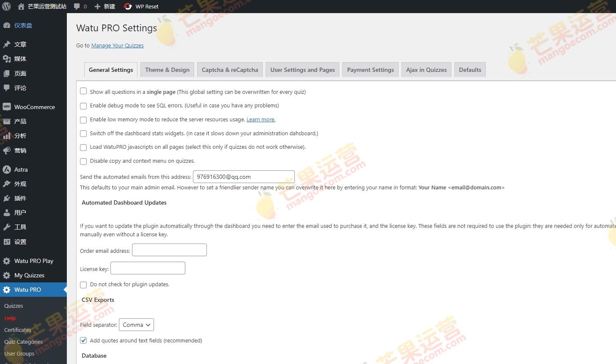Click the 设置 settings icon
Screen dimensions: 616x364
(7, 242)
